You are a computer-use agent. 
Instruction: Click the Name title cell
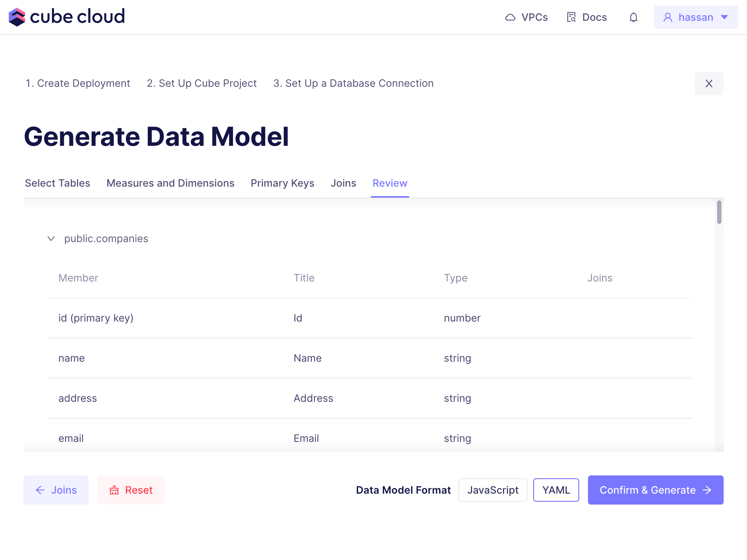pos(307,358)
